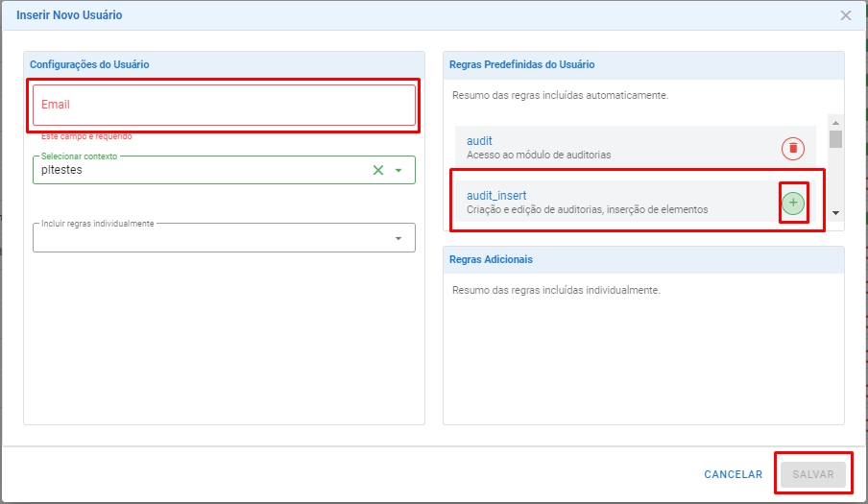Clear the pltestes context selection
Screen dimensions: 868x504
pyautogui.click(x=378, y=170)
